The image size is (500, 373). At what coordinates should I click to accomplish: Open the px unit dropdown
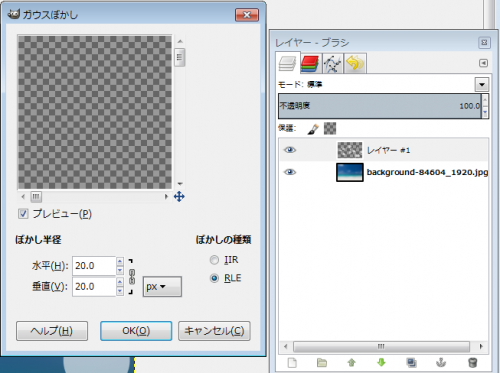(x=162, y=287)
